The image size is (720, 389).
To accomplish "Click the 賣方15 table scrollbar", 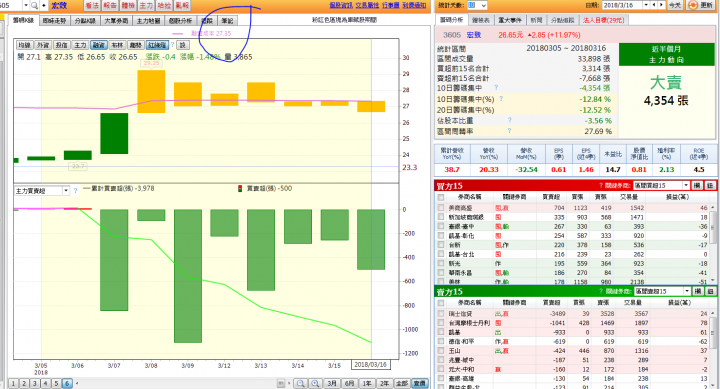I will click(x=714, y=349).
